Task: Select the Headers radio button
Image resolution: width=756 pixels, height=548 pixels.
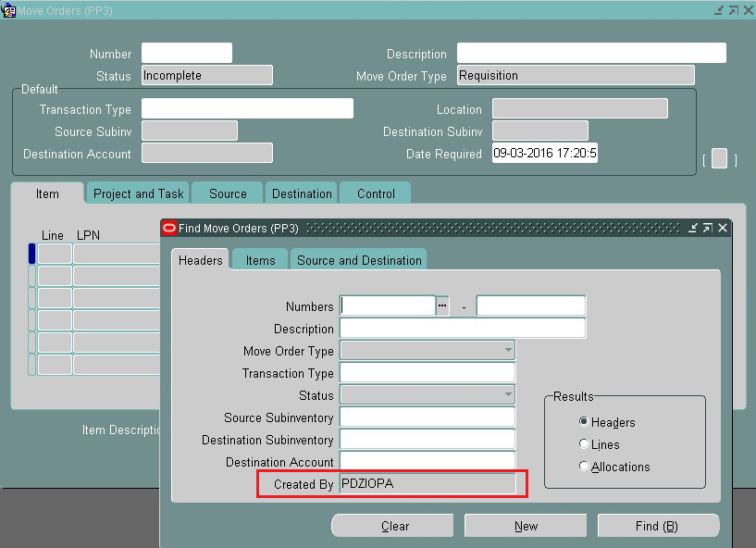Action: 583,422
